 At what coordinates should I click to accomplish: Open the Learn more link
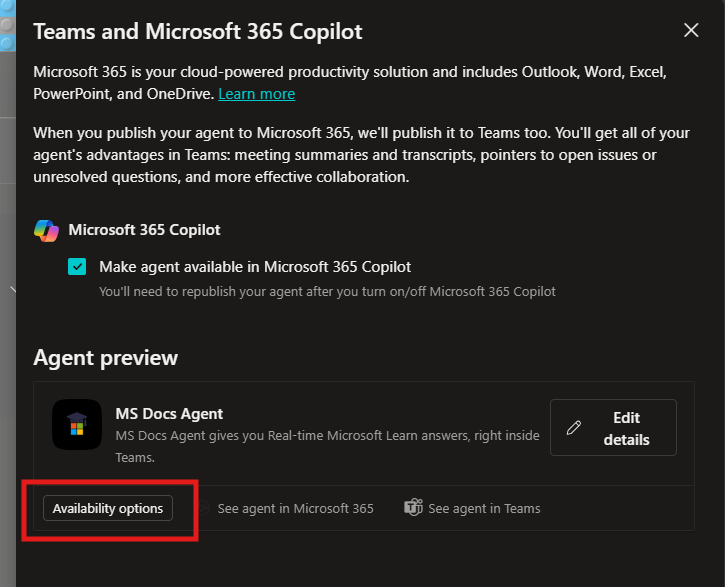pos(256,94)
